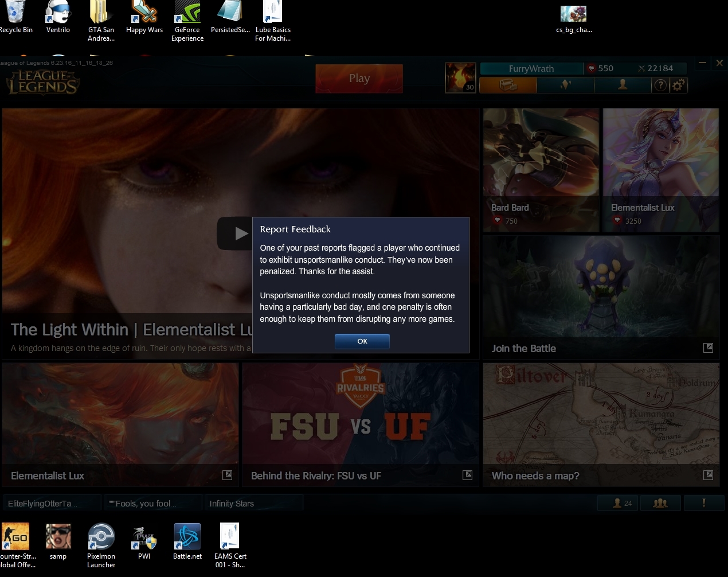
Task: Select Lube Basics For Machi... file icon
Action: (273, 21)
